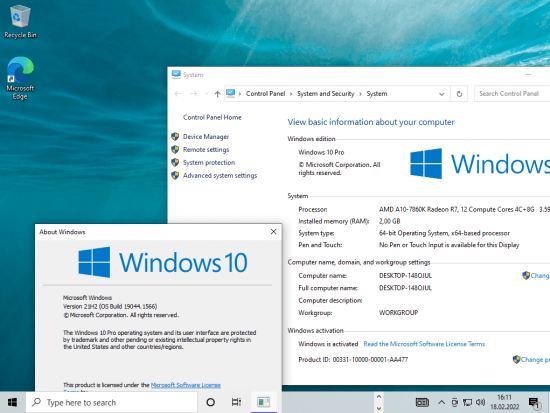Focus the Search Control Panel field

click(x=512, y=94)
